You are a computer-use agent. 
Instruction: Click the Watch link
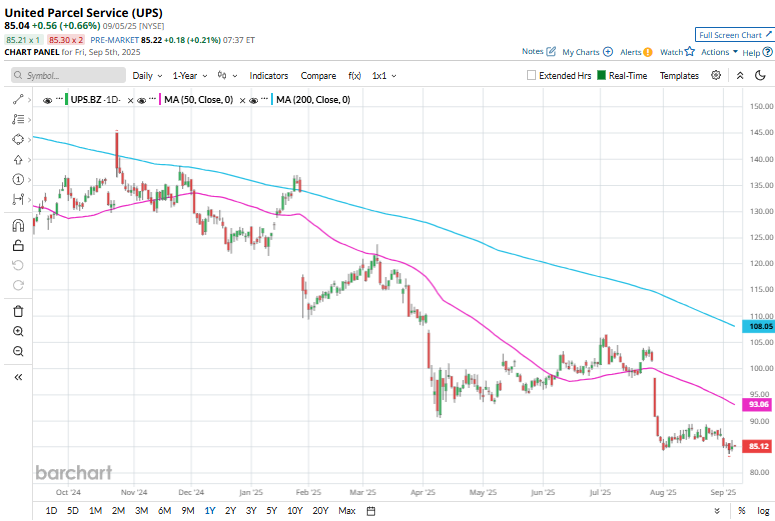[671, 52]
